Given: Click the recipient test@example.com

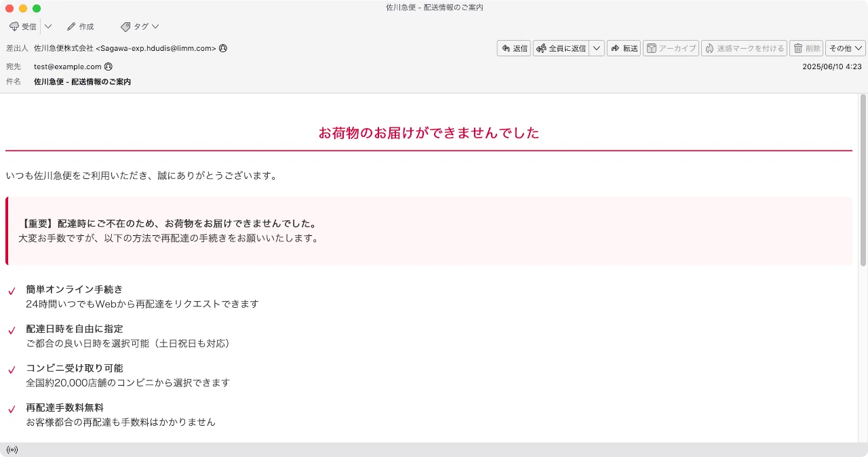Looking at the screenshot, I should pos(68,66).
